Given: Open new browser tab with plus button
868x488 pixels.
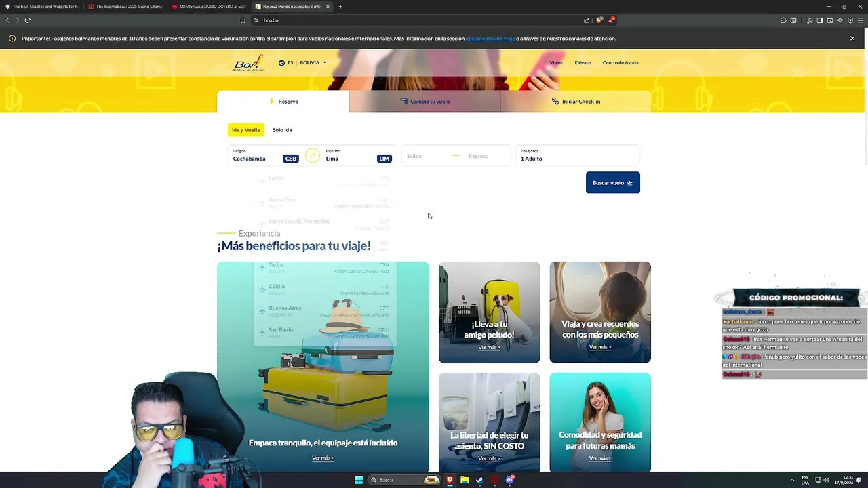Looking at the screenshot, I should 340,7.
